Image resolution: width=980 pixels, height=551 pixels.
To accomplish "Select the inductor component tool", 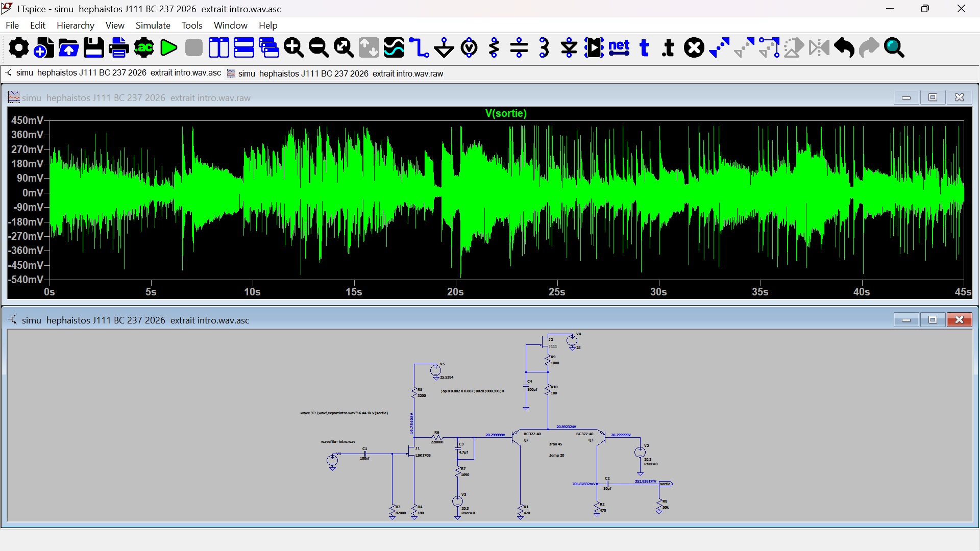I will (544, 48).
